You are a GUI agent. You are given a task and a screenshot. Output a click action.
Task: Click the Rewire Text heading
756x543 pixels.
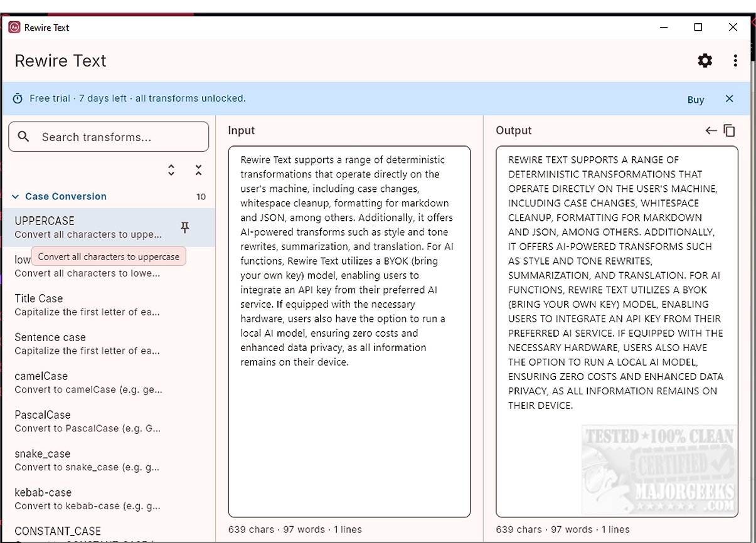pos(60,61)
